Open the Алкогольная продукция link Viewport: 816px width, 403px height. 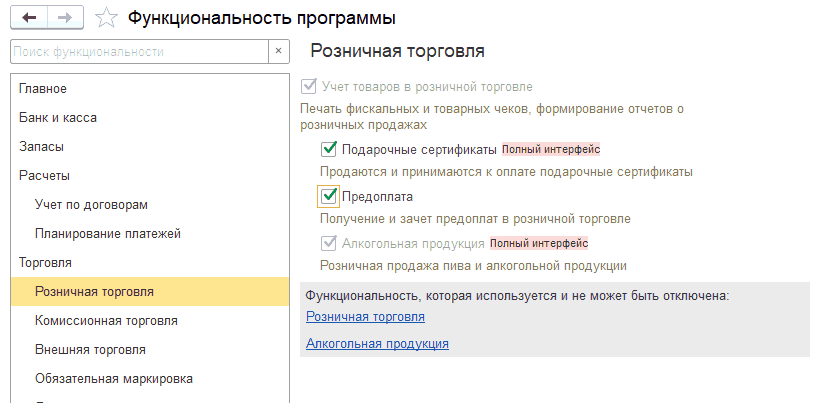click(377, 344)
